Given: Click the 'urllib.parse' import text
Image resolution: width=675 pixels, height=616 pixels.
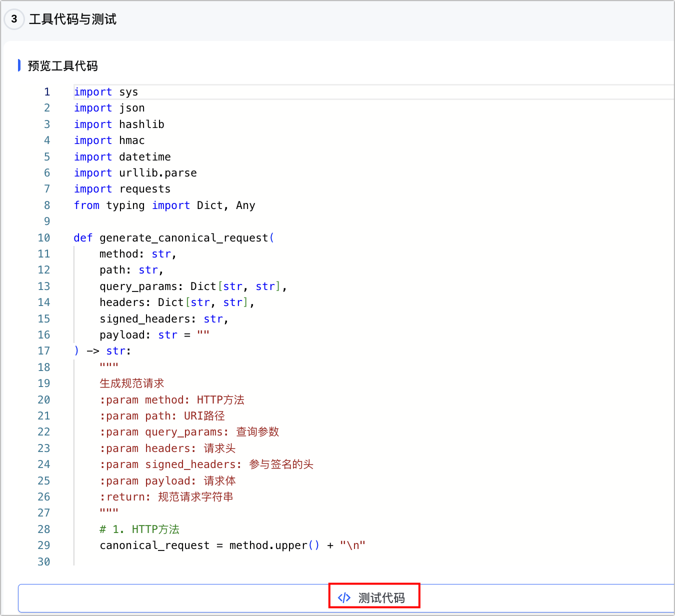Looking at the screenshot, I should tap(158, 173).
